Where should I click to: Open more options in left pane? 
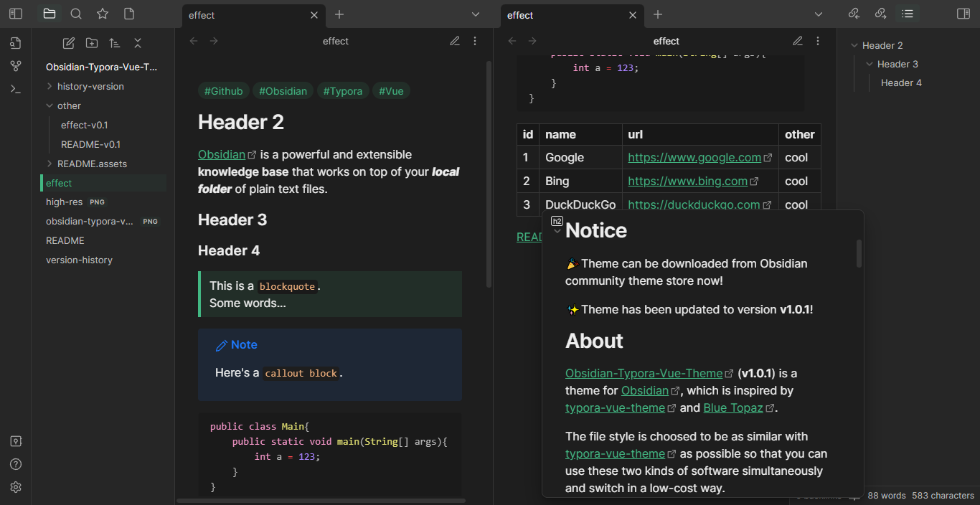475,41
